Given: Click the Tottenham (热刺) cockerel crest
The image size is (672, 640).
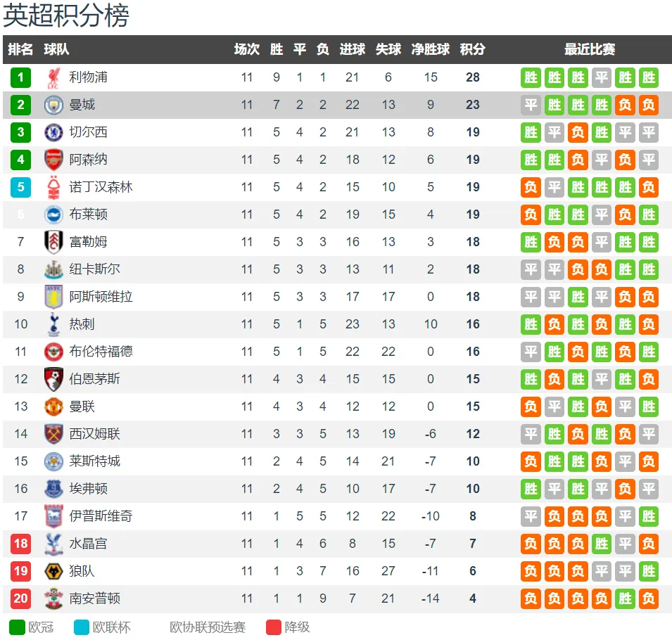Looking at the screenshot, I should 53,324.
